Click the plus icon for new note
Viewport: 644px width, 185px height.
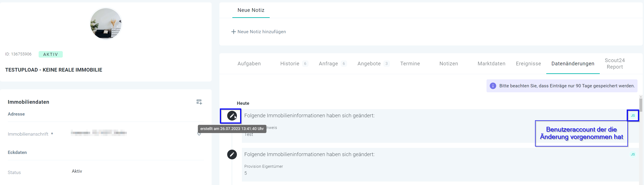pyautogui.click(x=233, y=32)
